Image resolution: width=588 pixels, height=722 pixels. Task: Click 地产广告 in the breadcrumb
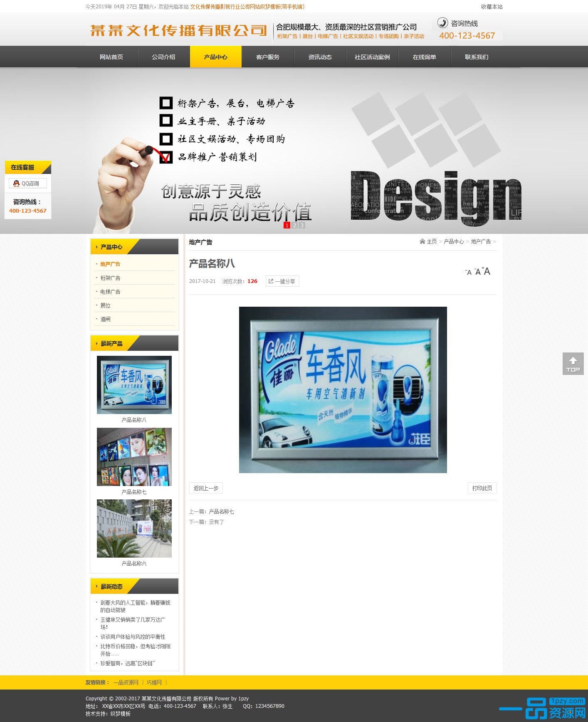(x=481, y=241)
